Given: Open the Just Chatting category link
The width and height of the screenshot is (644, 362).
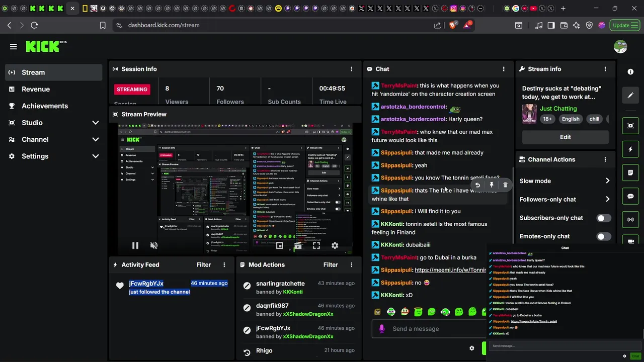Looking at the screenshot, I should [x=558, y=109].
